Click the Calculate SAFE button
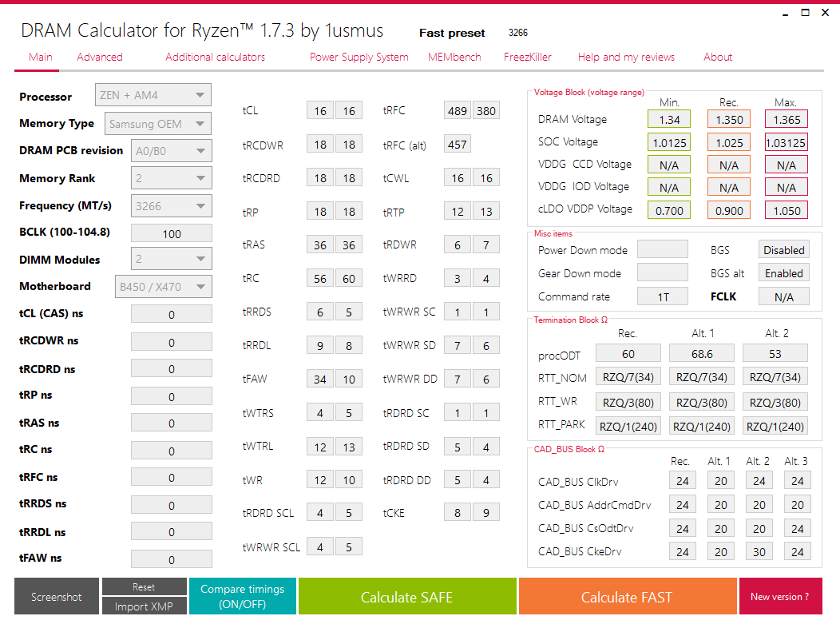 (407, 596)
